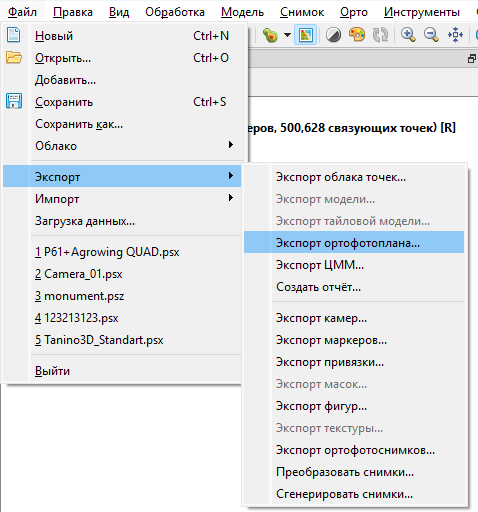Select Экспорт фигур... item

point(354,406)
